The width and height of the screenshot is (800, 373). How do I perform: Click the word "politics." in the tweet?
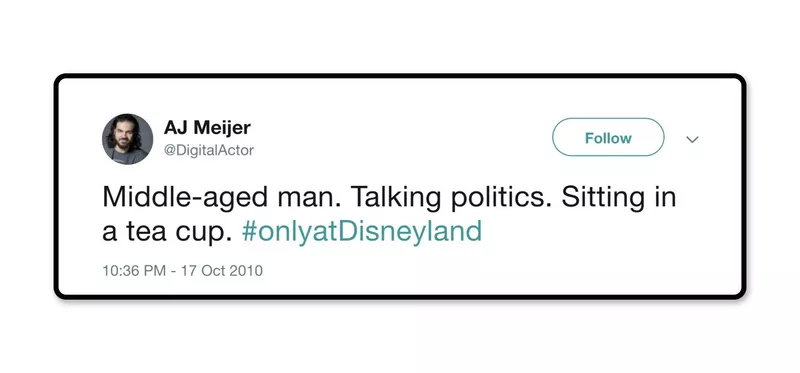point(498,197)
